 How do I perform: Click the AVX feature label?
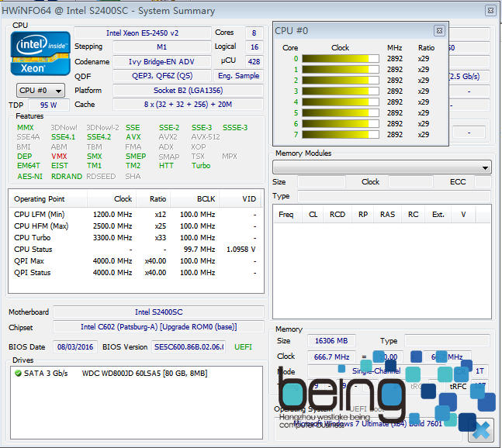[x=133, y=137]
